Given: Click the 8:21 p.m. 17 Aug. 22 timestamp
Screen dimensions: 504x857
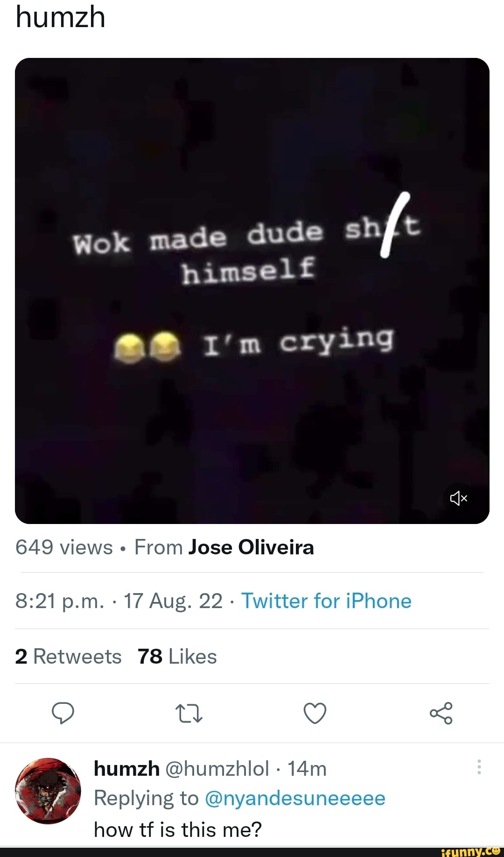Looking at the screenshot, I should click(119, 601).
